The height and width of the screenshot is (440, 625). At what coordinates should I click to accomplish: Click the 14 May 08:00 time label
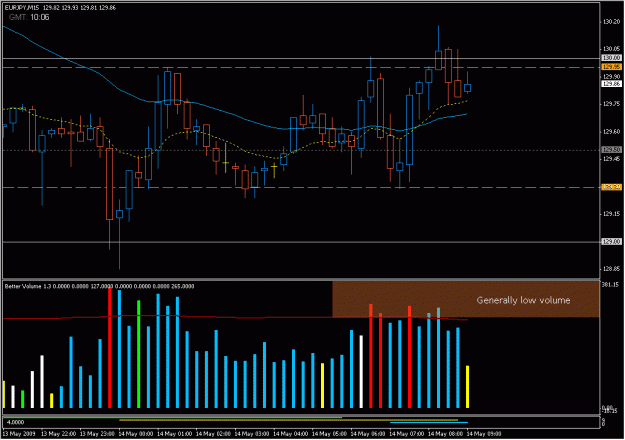click(x=445, y=434)
